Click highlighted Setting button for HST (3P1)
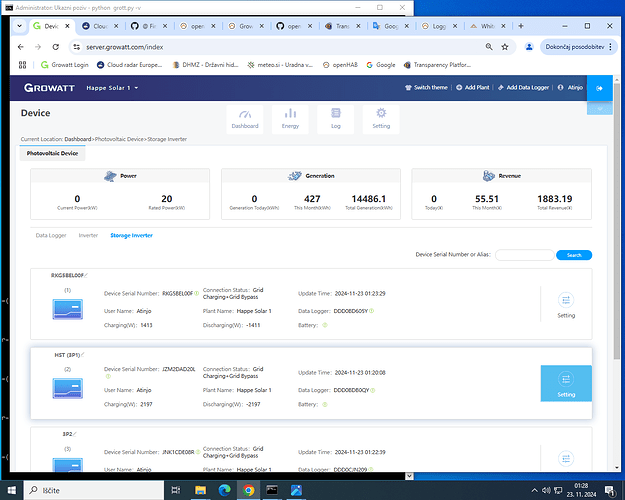This screenshot has width=625, height=500. (x=566, y=384)
